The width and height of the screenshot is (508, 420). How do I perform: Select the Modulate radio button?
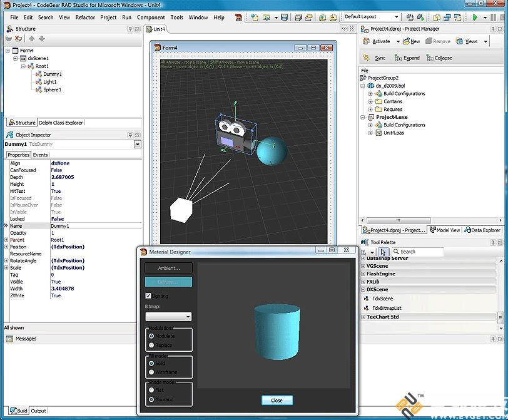151,336
